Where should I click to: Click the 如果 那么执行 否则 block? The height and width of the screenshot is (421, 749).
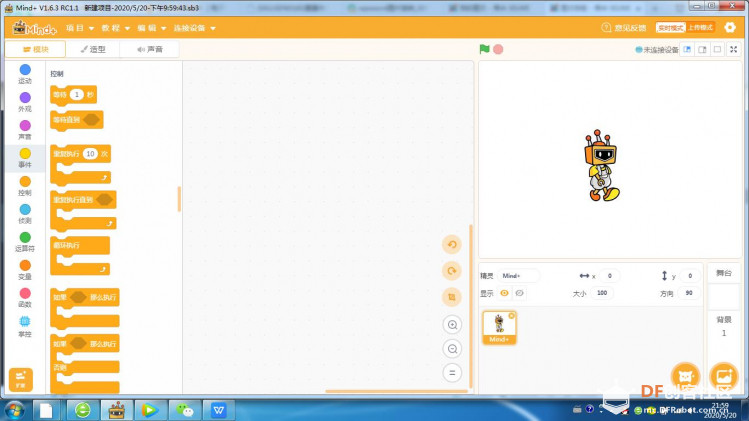pos(85,364)
